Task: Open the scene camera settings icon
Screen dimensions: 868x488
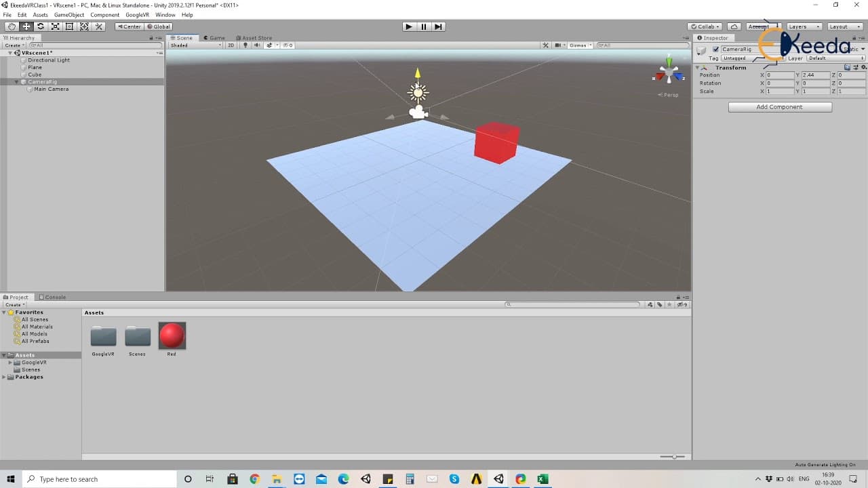Action: 559,45
